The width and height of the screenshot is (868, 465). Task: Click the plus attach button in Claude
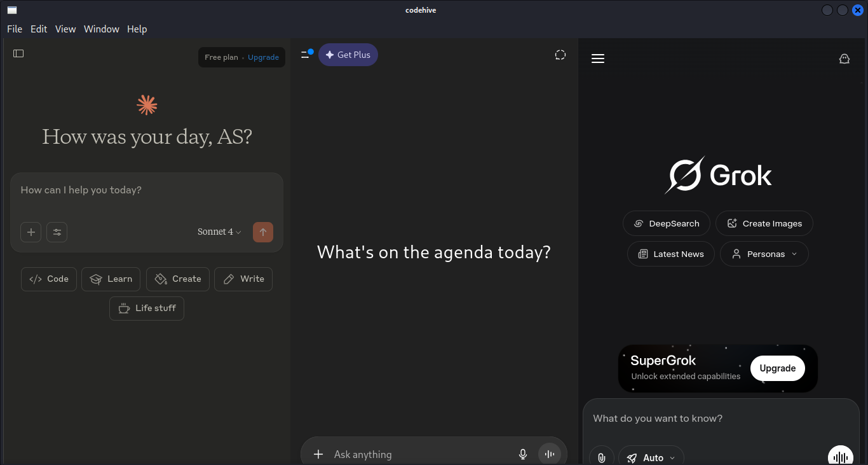[31, 232]
